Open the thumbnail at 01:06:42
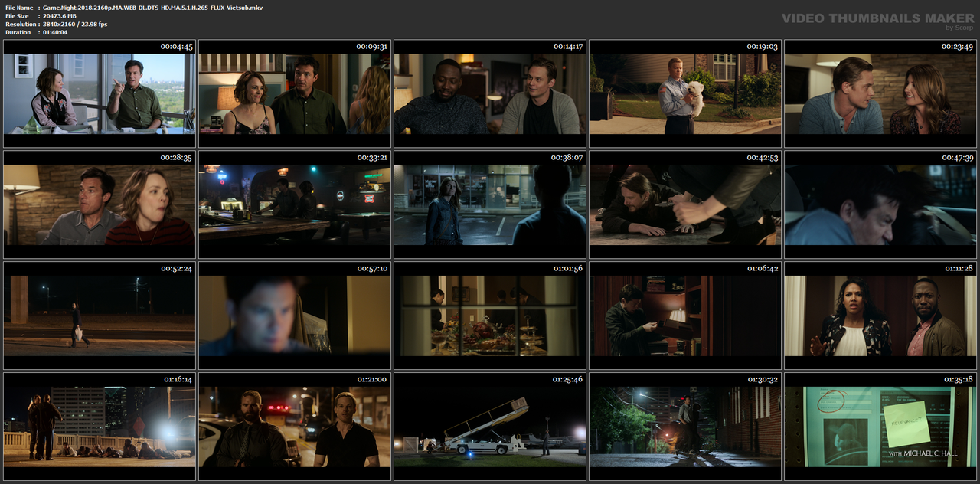Screen dimensions: 980x484 tap(685, 316)
